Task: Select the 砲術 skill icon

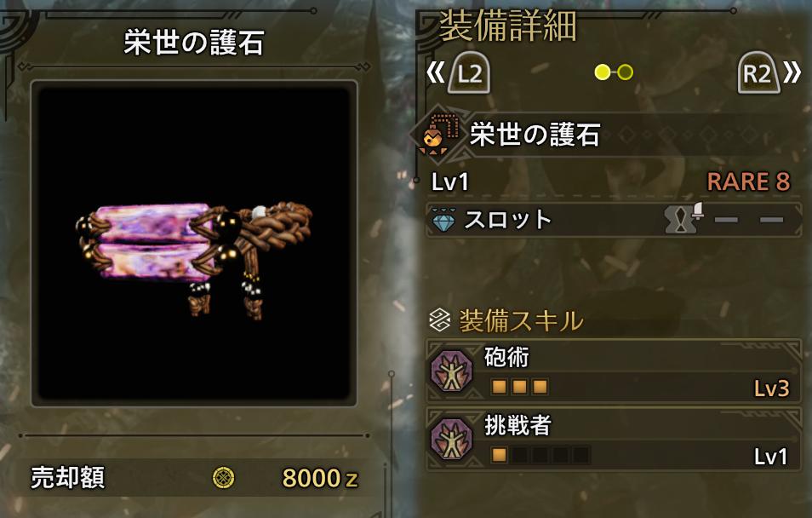Action: [452, 371]
